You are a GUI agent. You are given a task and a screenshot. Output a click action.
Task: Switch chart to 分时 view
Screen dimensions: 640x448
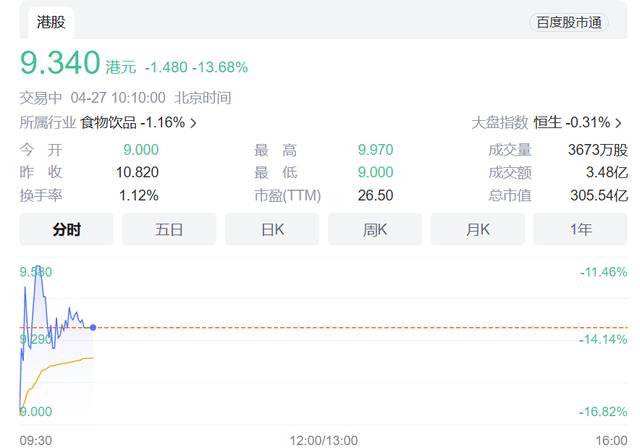[x=67, y=229]
